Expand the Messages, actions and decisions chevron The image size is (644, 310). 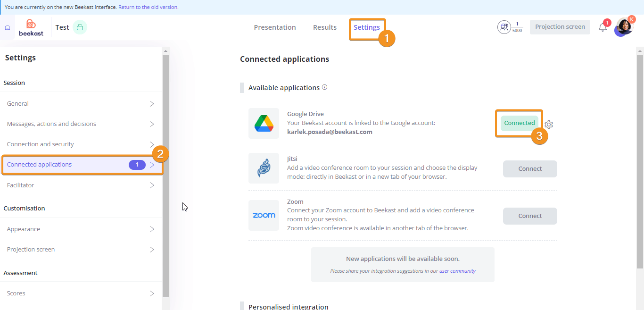point(152,124)
